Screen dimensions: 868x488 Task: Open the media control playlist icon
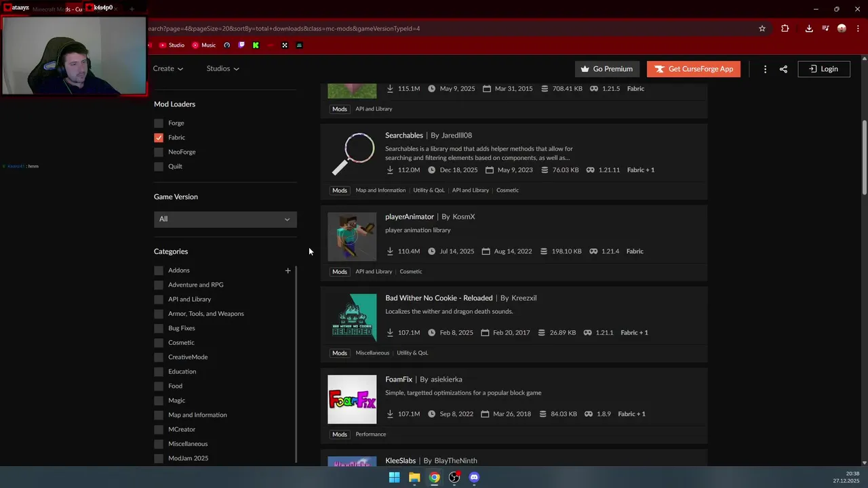tap(825, 28)
